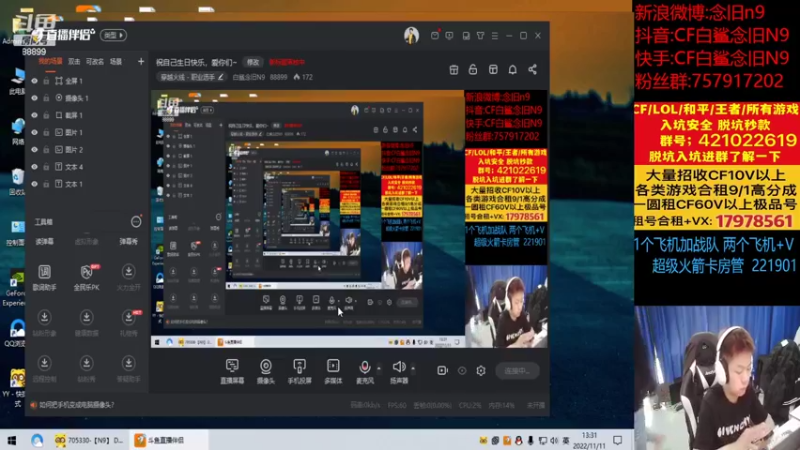Open the mailbox message icon
800x450 pixels.
435,35
